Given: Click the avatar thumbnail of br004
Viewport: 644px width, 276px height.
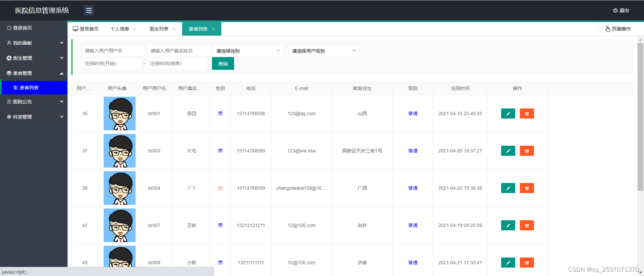Looking at the screenshot, I should 119,188.
